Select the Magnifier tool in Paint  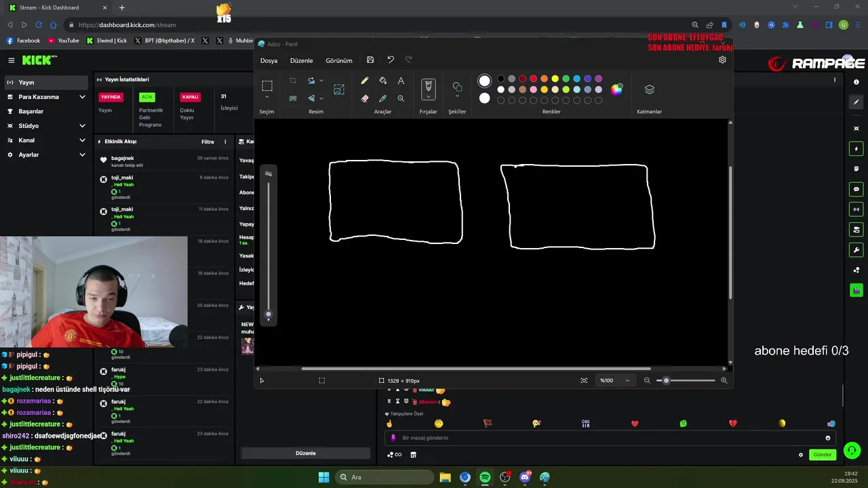[x=401, y=98]
